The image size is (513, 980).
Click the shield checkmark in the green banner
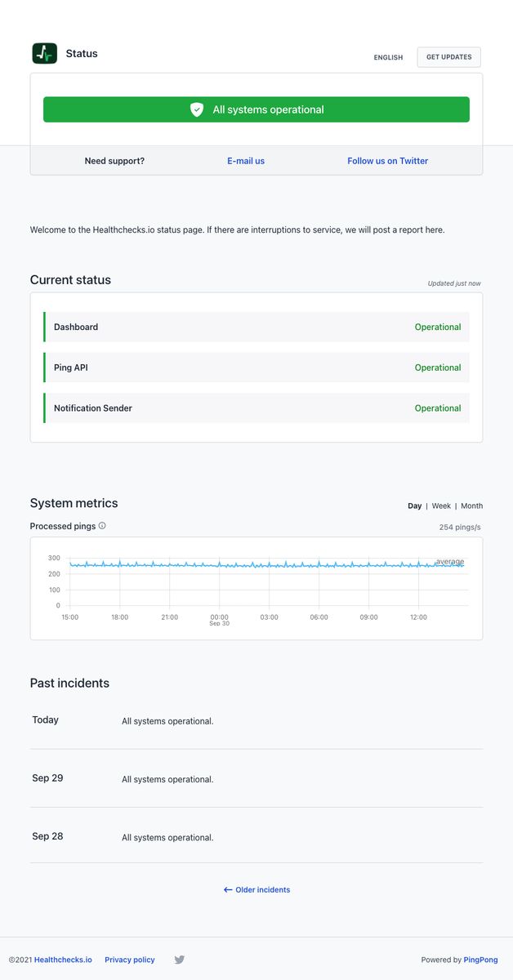pos(197,109)
